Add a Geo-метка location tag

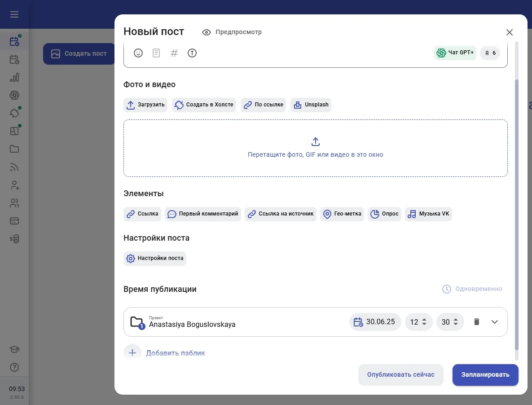tap(342, 214)
